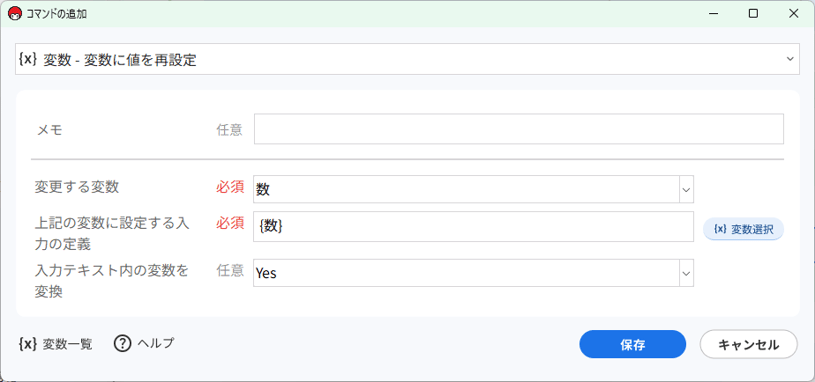Expand the command selector dropdown chevron
This screenshot has height=382, width=815.
(790, 59)
